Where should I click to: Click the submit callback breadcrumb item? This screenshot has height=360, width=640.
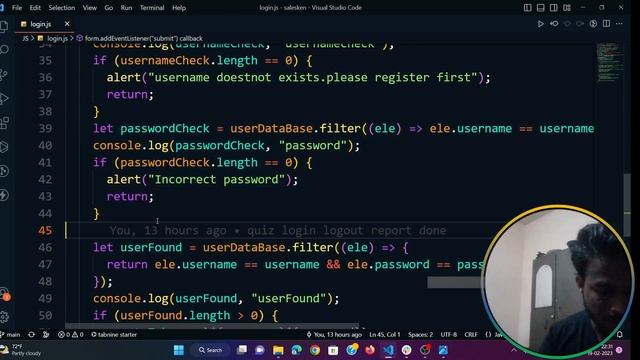(143, 38)
